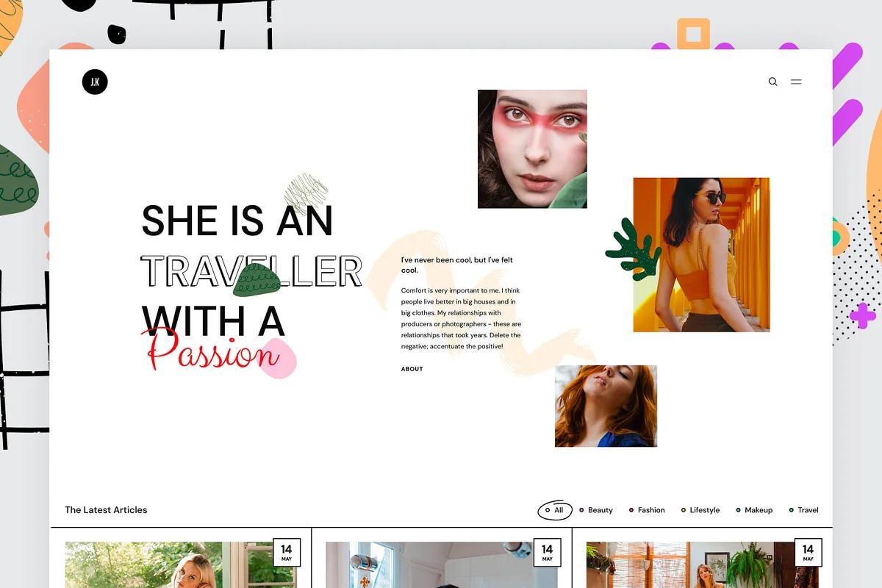This screenshot has width=882, height=588.
Task: Click The Latest Articles heading
Action: (106, 510)
